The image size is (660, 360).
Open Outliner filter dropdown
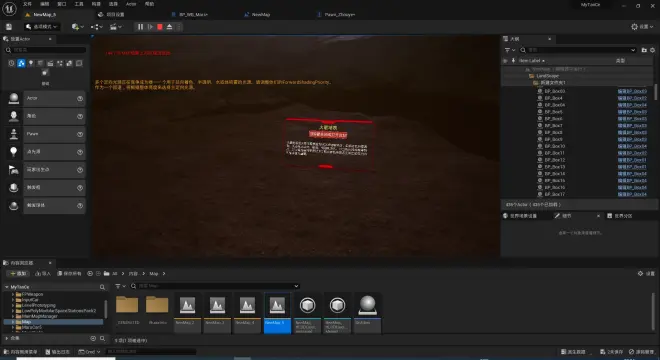(x=510, y=50)
